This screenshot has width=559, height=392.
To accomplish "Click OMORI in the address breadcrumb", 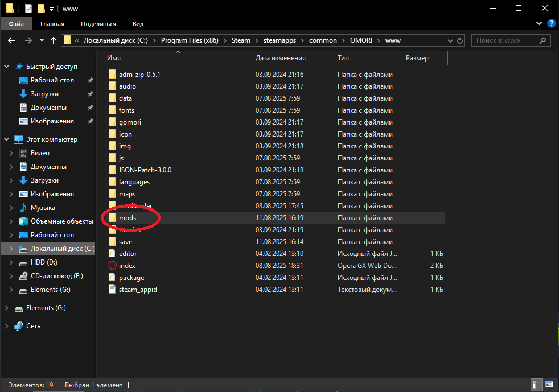I will click(x=361, y=40).
